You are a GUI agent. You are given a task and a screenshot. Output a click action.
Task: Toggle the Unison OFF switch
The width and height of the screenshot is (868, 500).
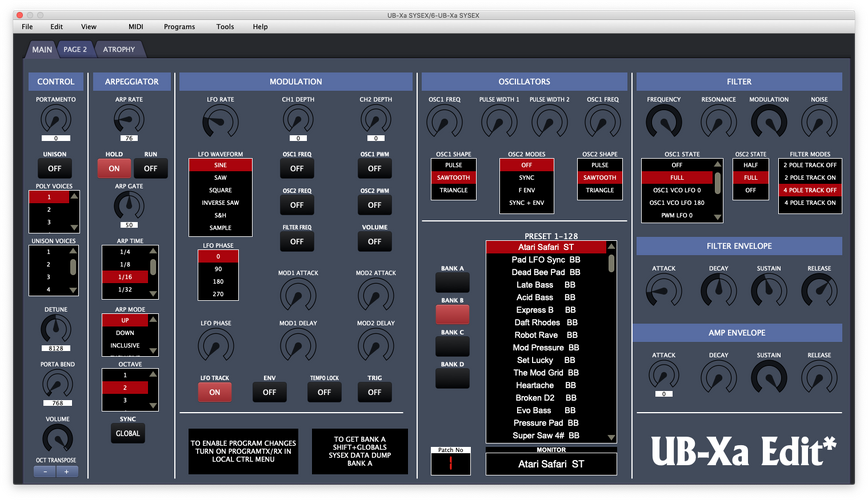tap(54, 168)
